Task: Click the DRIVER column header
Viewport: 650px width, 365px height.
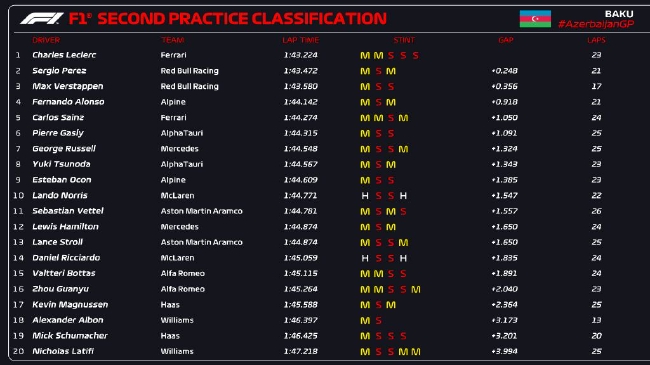Action: (46, 40)
